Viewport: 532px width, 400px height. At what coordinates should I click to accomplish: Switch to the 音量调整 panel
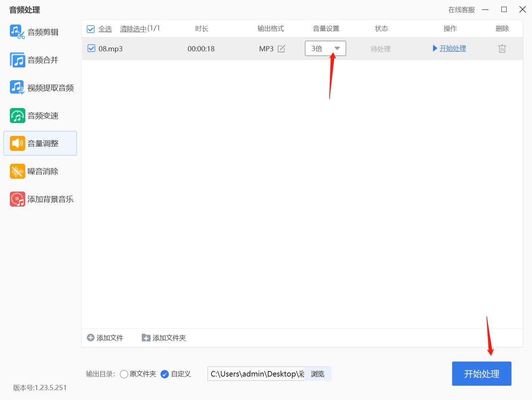[x=42, y=143]
